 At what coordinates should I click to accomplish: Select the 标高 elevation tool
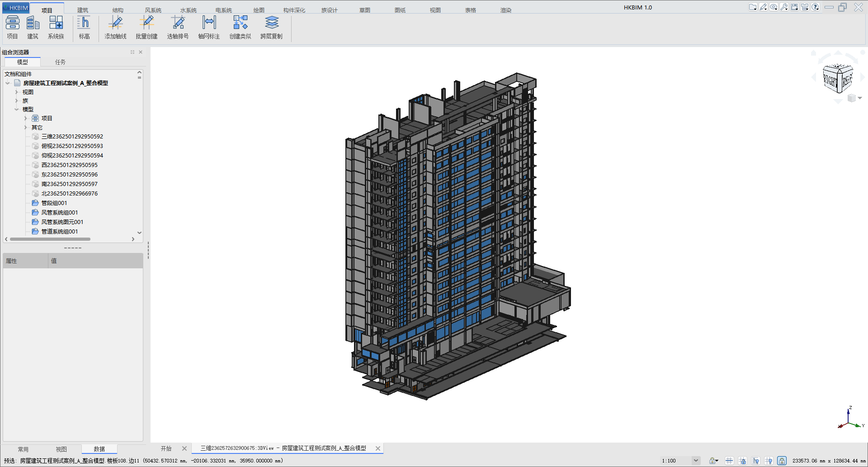click(84, 27)
